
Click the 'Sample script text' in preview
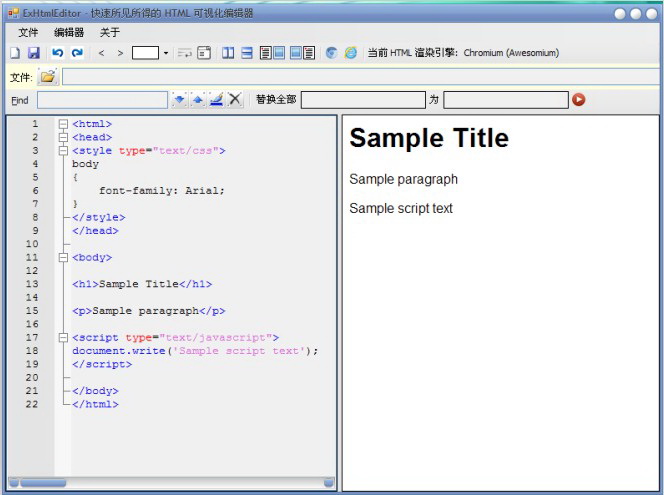pyautogui.click(x=401, y=208)
